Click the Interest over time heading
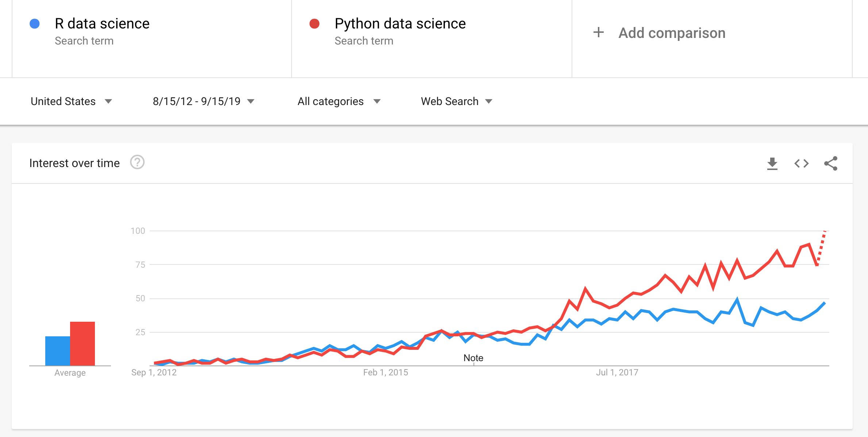This screenshot has height=437, width=868. pyautogui.click(x=74, y=163)
